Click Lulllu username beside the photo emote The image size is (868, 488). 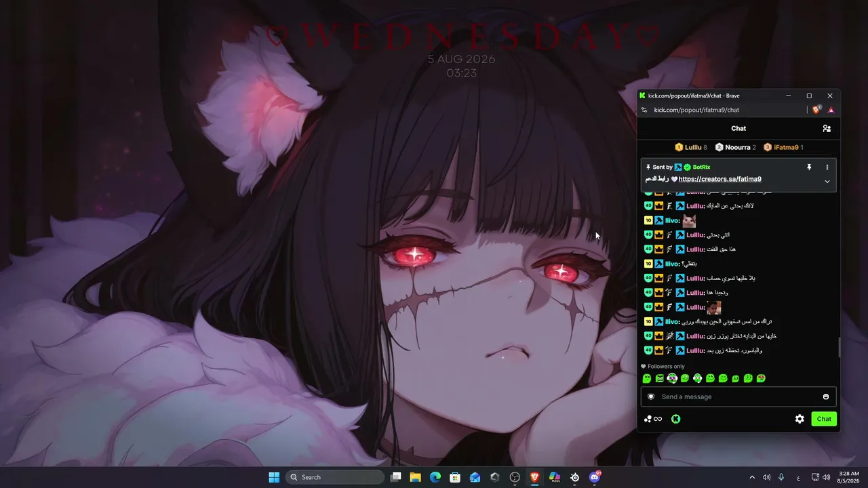point(696,307)
